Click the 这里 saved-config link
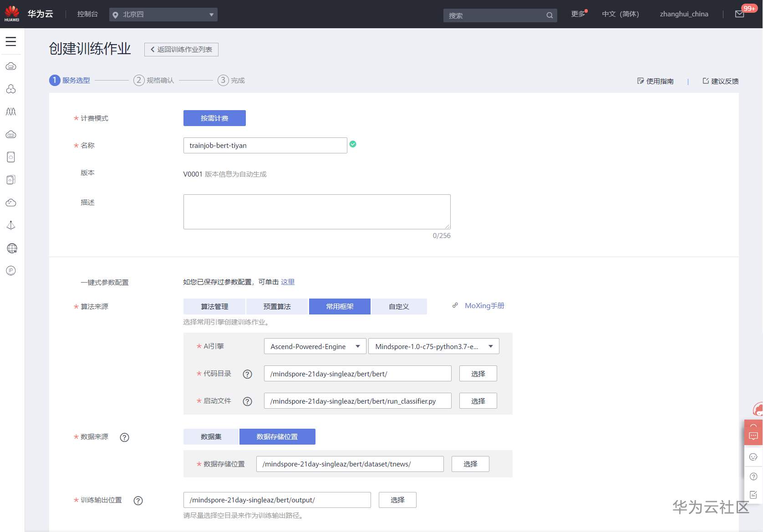This screenshot has width=763, height=532. (288, 282)
